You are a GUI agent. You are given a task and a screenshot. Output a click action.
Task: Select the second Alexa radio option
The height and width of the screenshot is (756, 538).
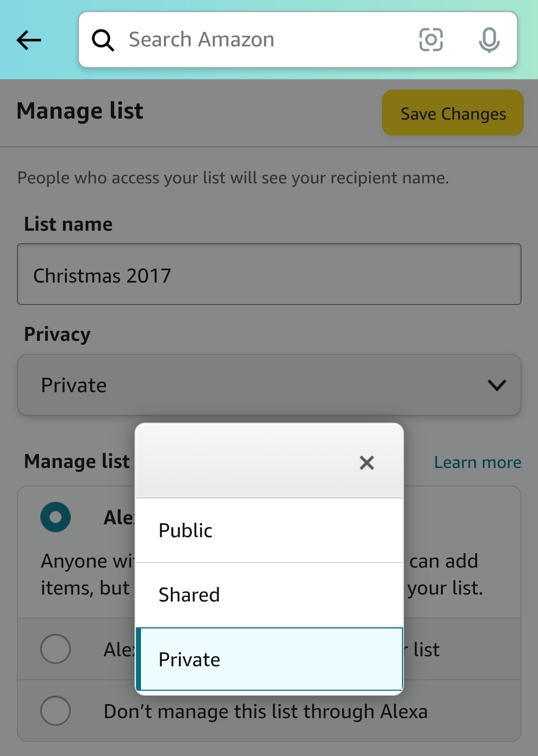tap(55, 649)
